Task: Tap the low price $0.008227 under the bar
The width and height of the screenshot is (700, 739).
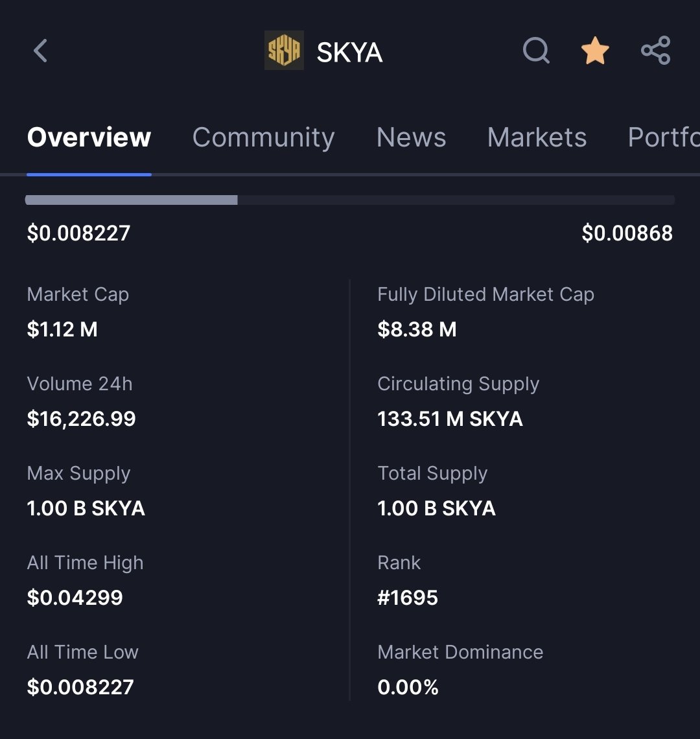Action: [x=78, y=233]
